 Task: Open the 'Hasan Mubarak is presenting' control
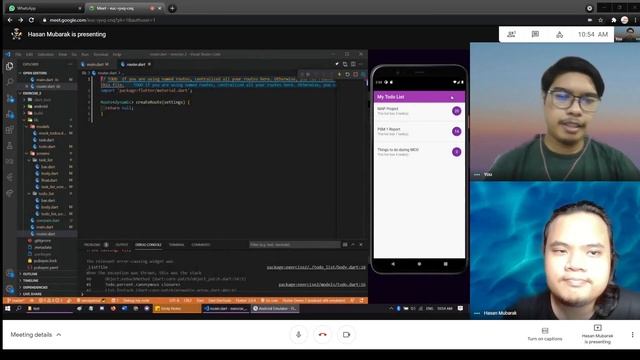pyautogui.click(x=597, y=334)
